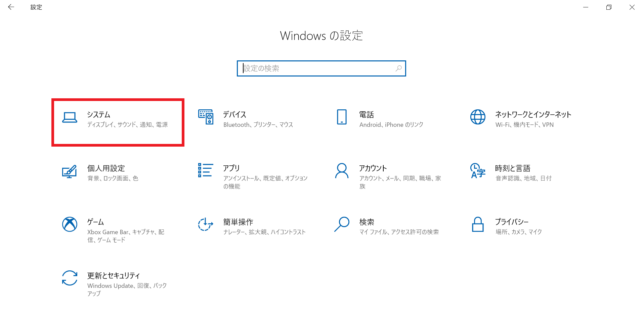Click the 個人用設定 title

tap(106, 168)
